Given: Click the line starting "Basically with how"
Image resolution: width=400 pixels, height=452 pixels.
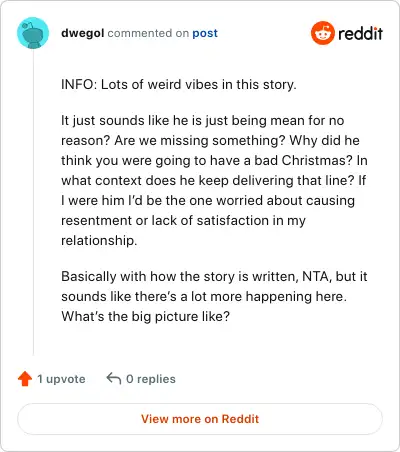Looking at the screenshot, I should [x=214, y=277].
